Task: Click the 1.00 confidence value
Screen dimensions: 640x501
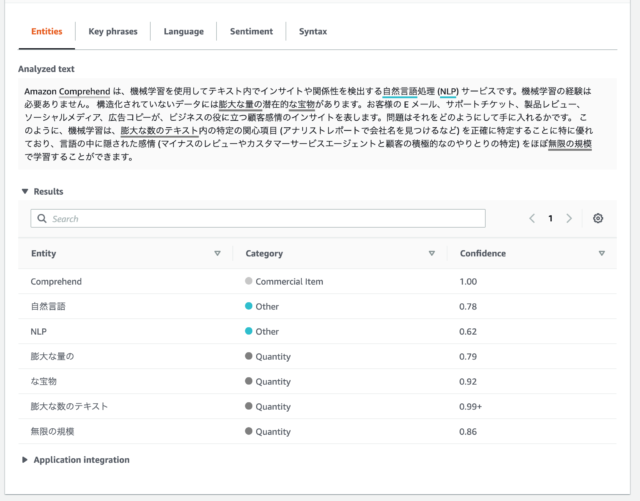Action: [x=468, y=282]
